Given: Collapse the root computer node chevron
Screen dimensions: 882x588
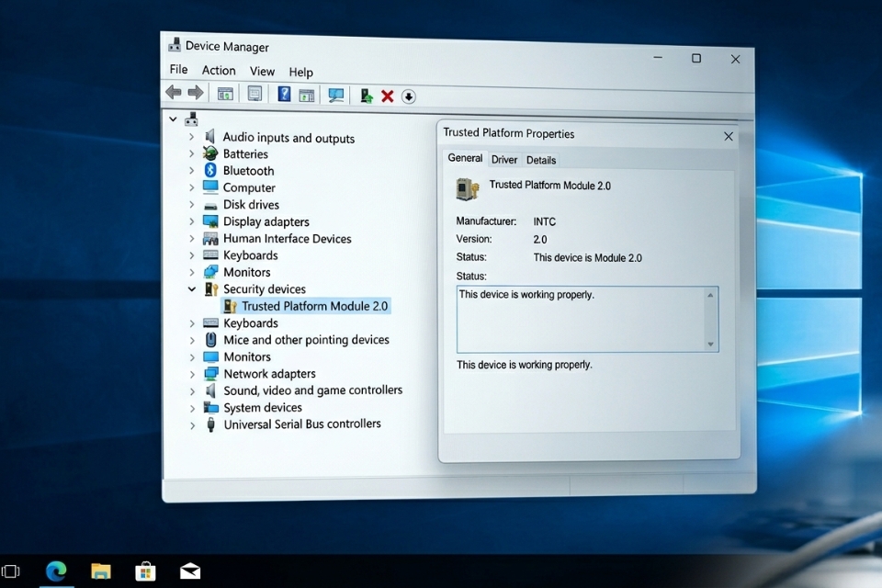Looking at the screenshot, I should 174,119.
